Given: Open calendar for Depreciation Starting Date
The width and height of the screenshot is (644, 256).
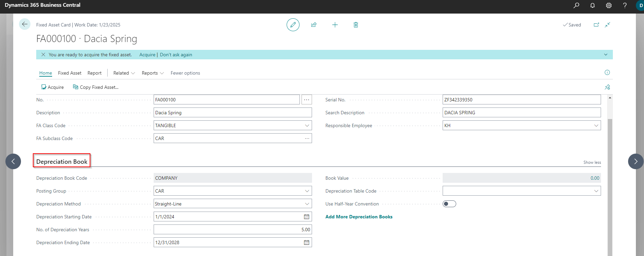Looking at the screenshot, I should pyautogui.click(x=307, y=217).
